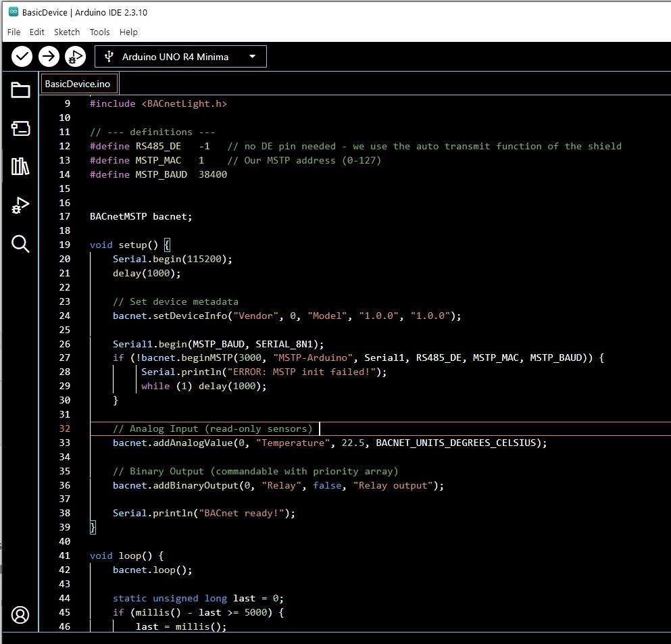The height and width of the screenshot is (644, 671).
Task: Open the Help menu
Action: 128,32
